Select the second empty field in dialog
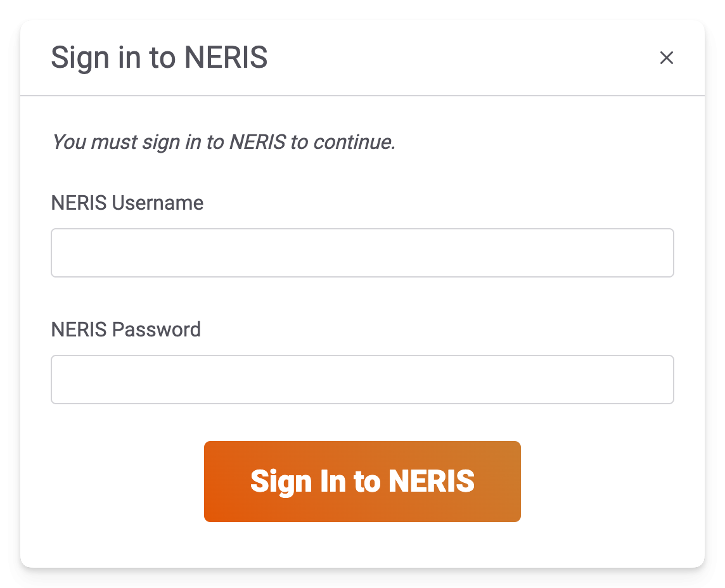725x588 pixels. click(x=362, y=380)
